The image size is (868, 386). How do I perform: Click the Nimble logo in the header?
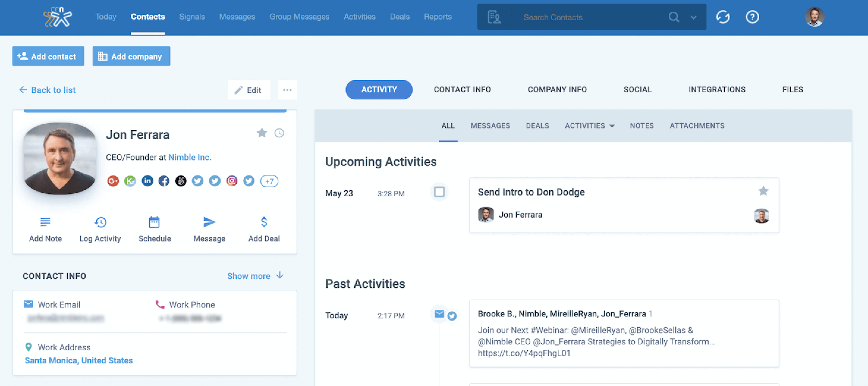pyautogui.click(x=58, y=17)
